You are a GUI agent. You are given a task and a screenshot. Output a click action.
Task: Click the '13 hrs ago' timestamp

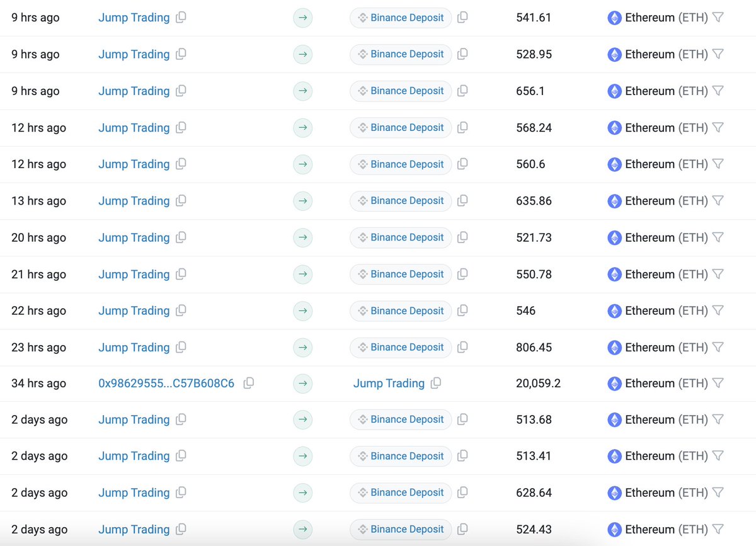38,201
